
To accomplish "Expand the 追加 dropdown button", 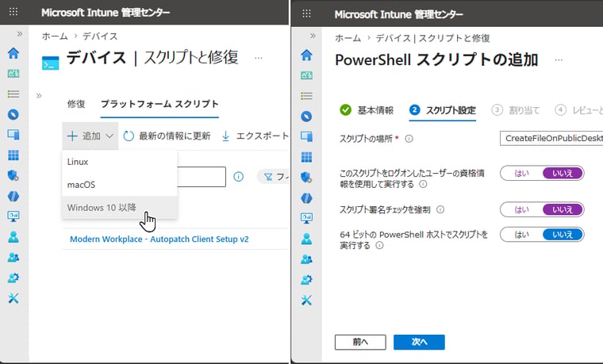I will [x=90, y=136].
